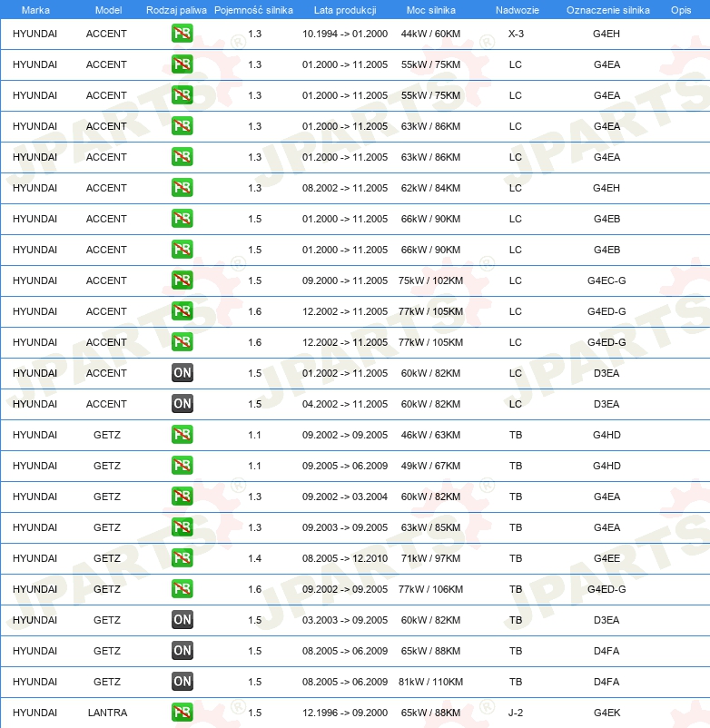
Task: Click petrol fuel icon in G4EC-G engine row
Action: pyautogui.click(x=182, y=280)
